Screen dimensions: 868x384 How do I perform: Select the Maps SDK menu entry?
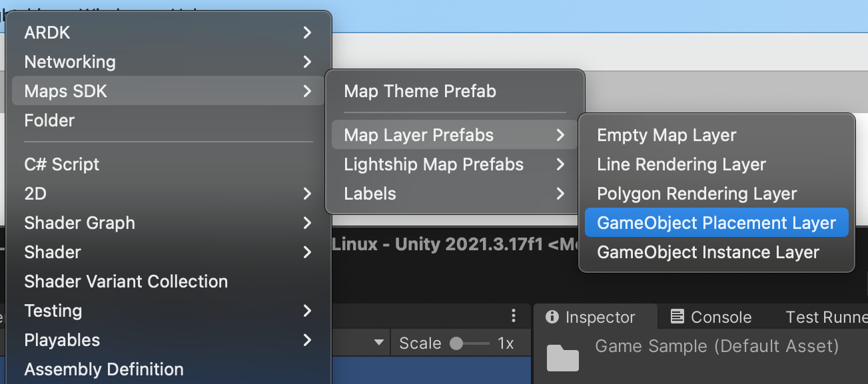pos(169,91)
